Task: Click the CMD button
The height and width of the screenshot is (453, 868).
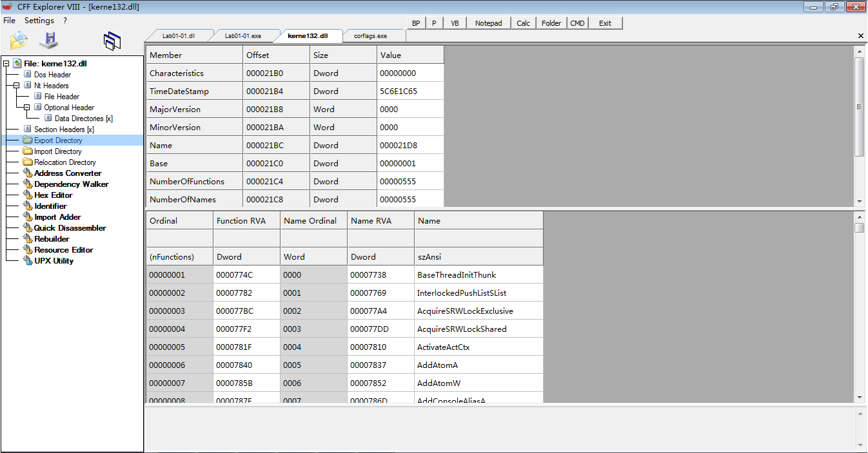Action: 577,23
